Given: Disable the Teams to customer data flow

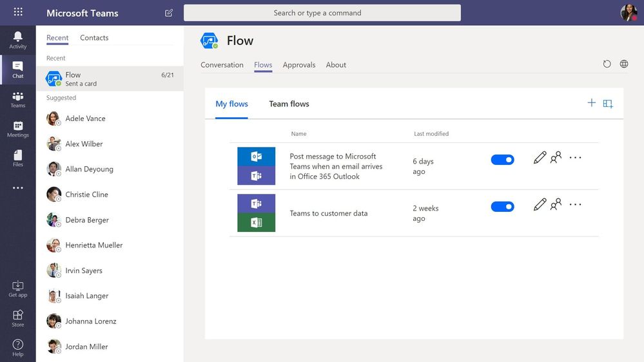Looking at the screenshot, I should tap(502, 207).
